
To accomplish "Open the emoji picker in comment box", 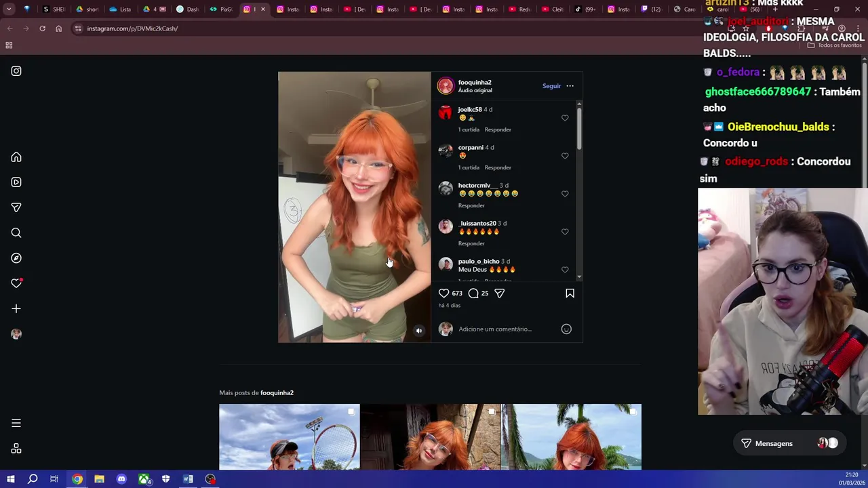I will (x=566, y=329).
